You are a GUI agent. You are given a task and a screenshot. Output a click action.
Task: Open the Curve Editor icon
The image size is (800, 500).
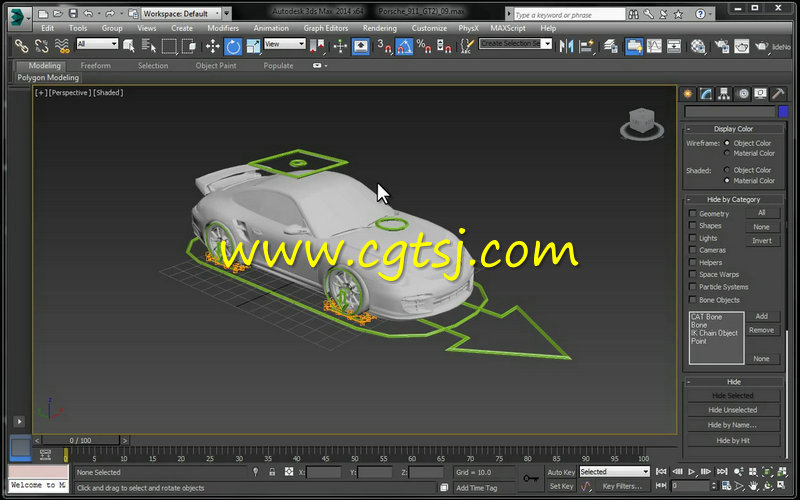tap(654, 46)
